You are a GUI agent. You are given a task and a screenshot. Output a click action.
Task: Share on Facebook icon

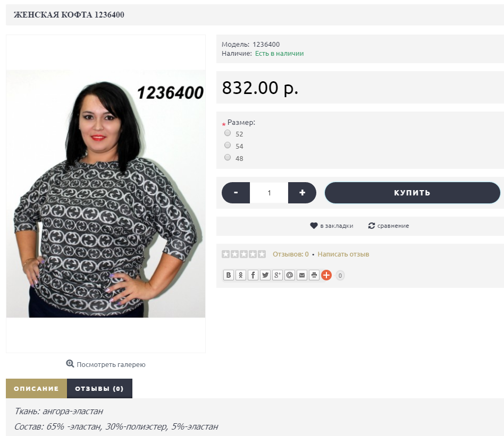(253, 275)
